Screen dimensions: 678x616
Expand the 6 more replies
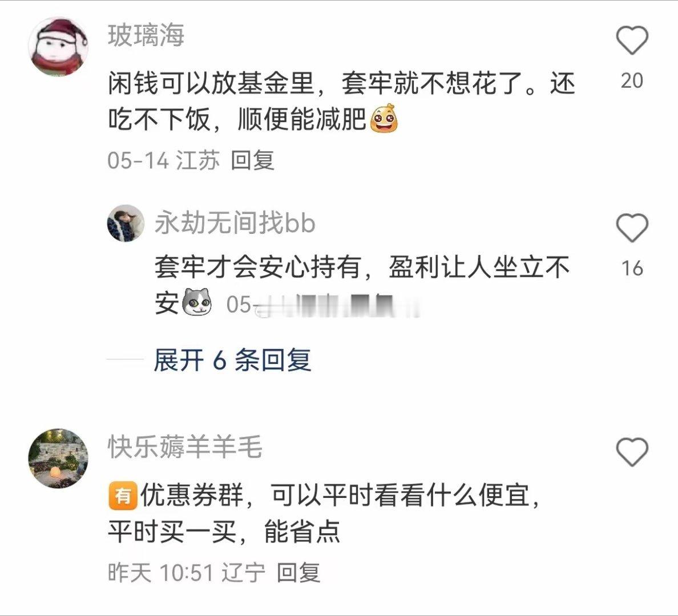(x=232, y=360)
